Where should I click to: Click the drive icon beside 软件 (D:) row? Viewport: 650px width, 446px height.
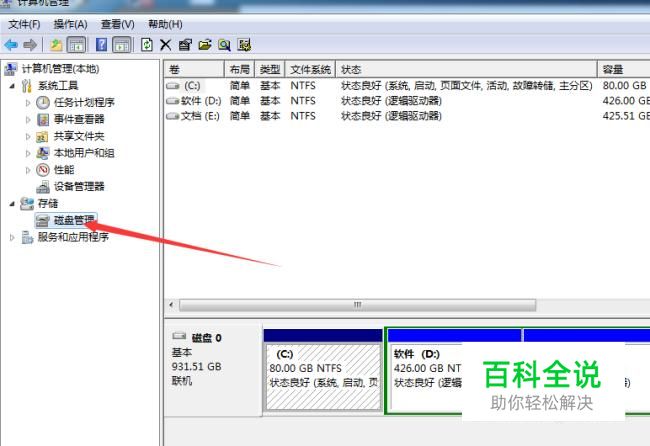pyautogui.click(x=172, y=101)
